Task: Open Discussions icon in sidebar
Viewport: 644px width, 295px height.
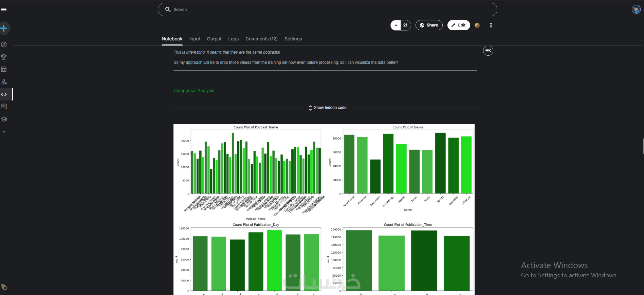Action: click(4, 107)
